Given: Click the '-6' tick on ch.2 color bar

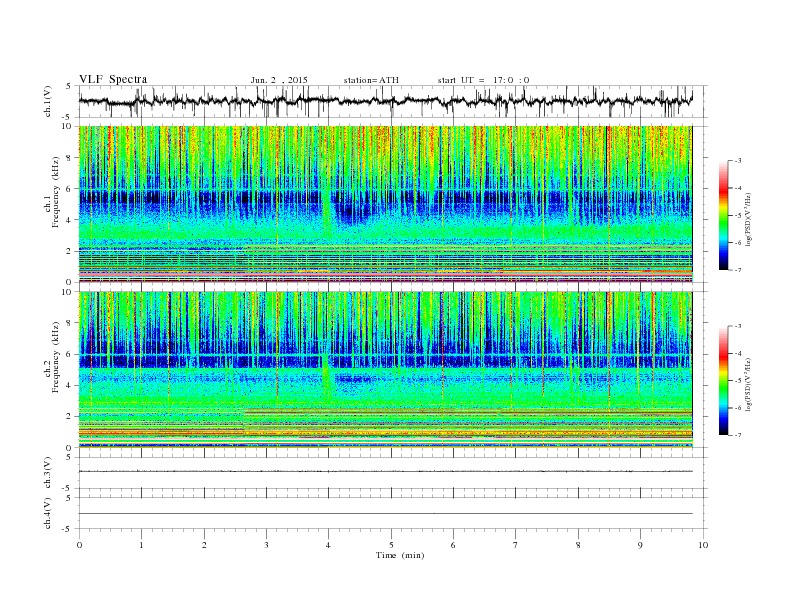Looking at the screenshot, I should click(x=738, y=408).
